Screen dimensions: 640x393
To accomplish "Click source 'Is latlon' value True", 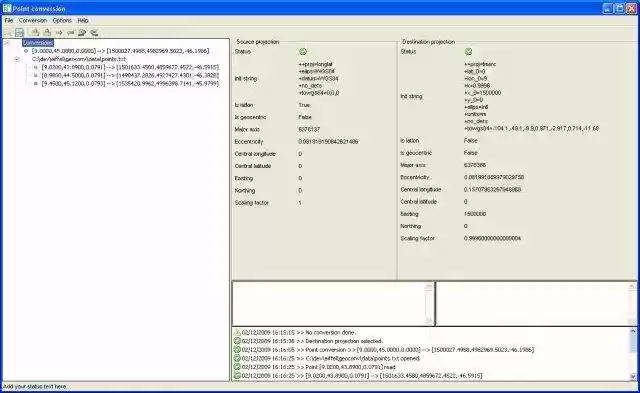I will click(x=304, y=105).
